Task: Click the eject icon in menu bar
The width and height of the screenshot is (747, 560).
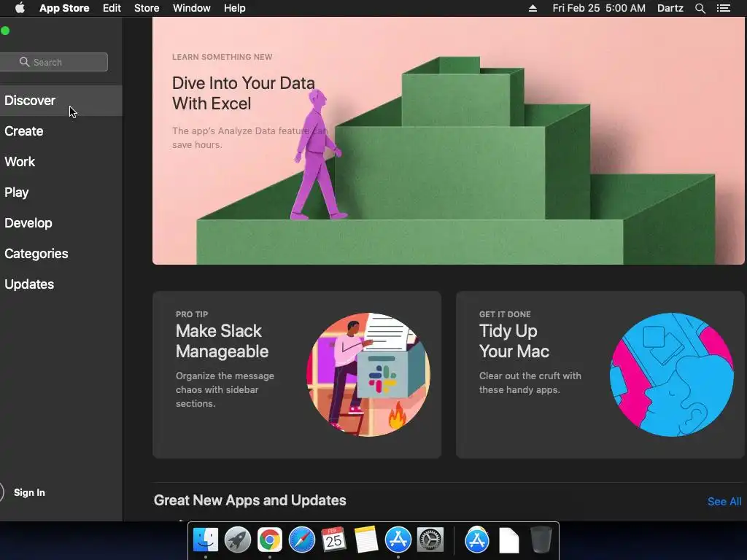Action: (533, 8)
